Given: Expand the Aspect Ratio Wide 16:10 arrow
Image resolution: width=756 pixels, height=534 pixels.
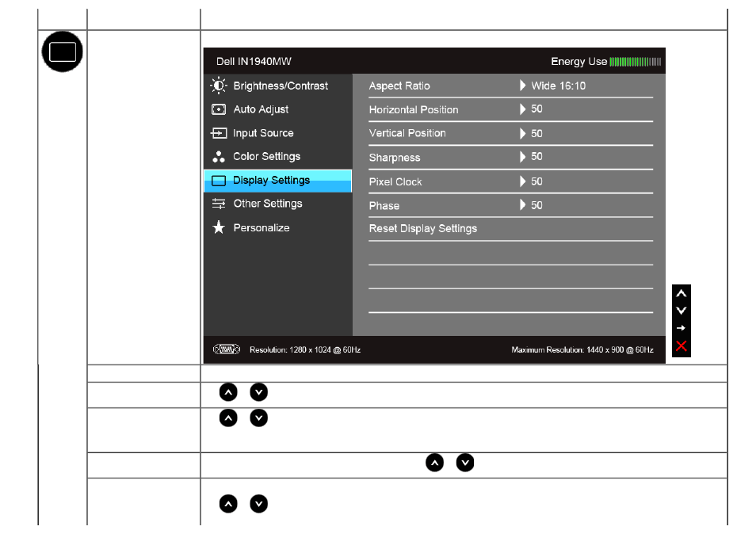Looking at the screenshot, I should coord(523,86).
